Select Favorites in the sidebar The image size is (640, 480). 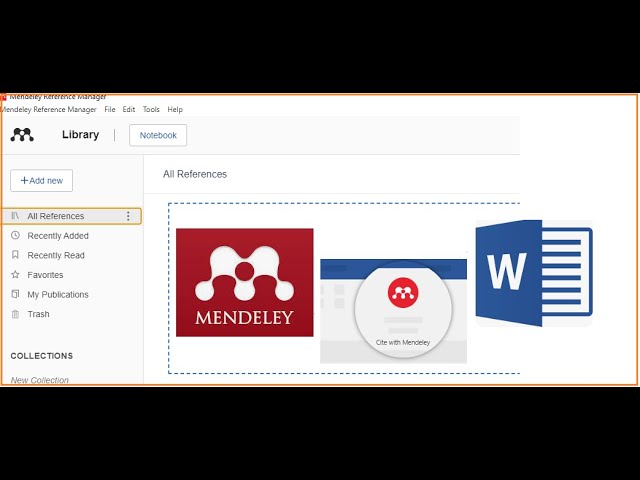pyautogui.click(x=45, y=275)
